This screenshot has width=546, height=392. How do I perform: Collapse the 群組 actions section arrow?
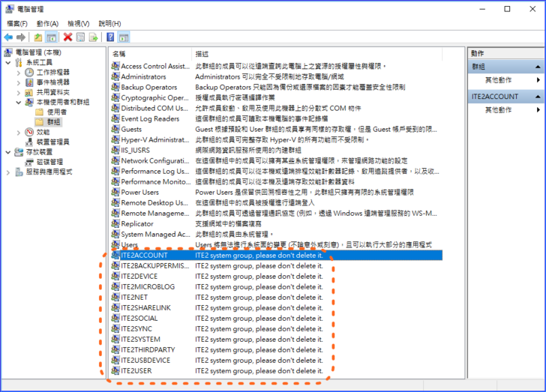pyautogui.click(x=538, y=67)
